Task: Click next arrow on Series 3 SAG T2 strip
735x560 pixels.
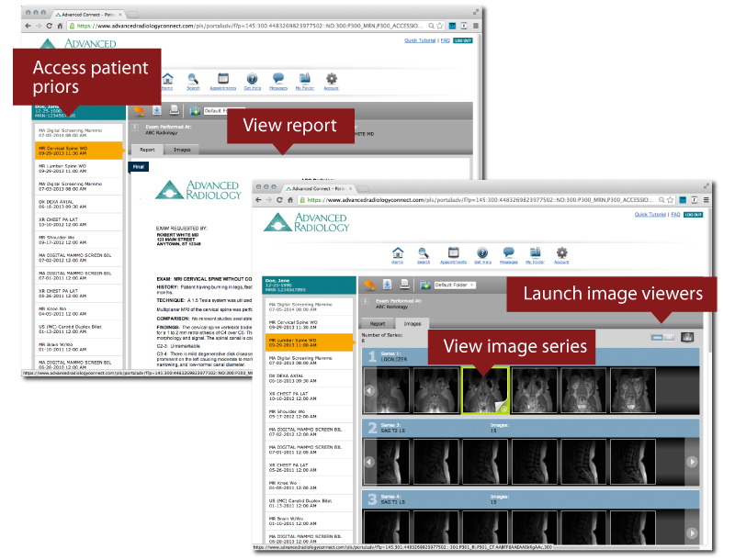Action: (x=692, y=462)
